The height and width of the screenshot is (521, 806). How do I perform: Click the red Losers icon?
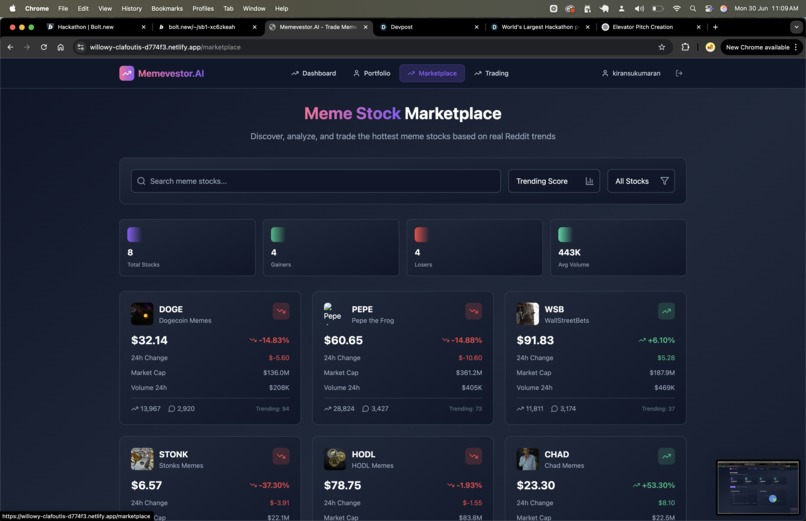(x=422, y=234)
